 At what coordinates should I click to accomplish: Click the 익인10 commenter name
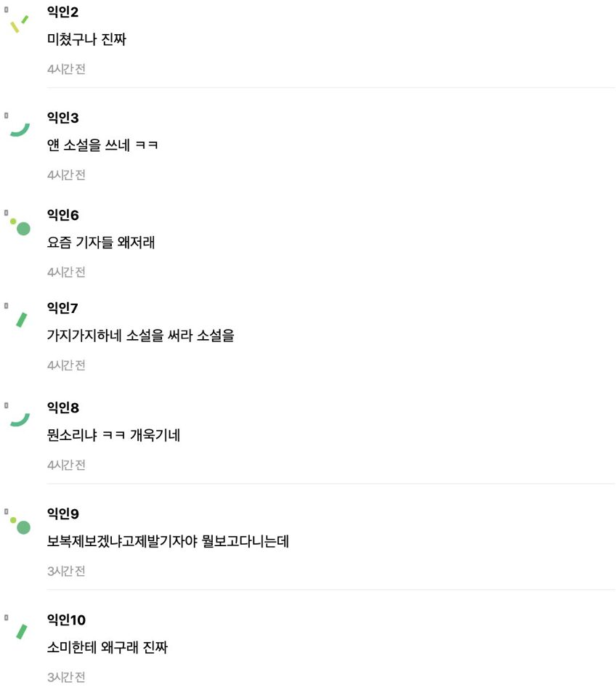[66, 620]
